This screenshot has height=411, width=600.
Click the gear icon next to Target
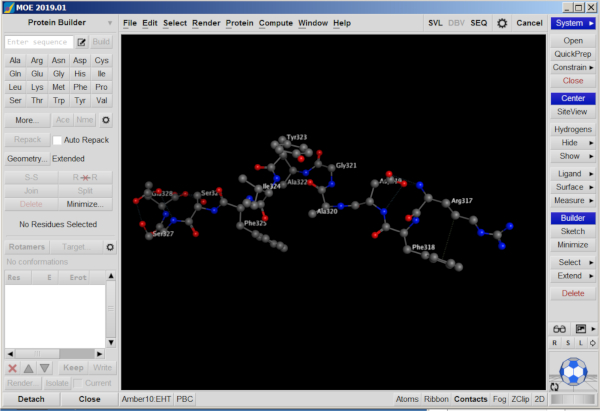[110, 247]
